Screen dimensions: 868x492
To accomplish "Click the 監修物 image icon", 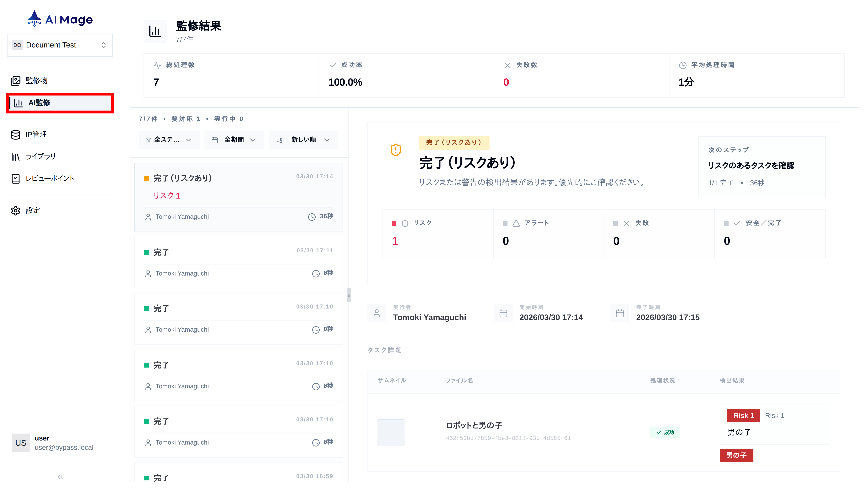I will [x=16, y=81].
